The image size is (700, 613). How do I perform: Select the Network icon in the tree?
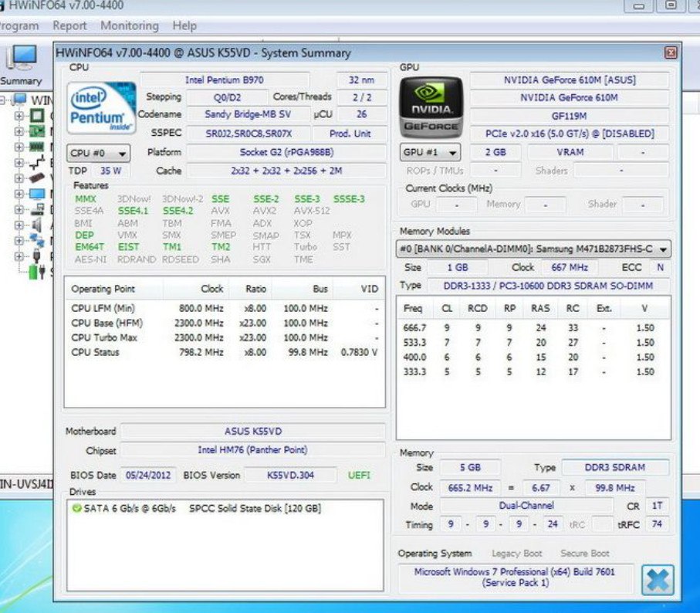(37, 241)
